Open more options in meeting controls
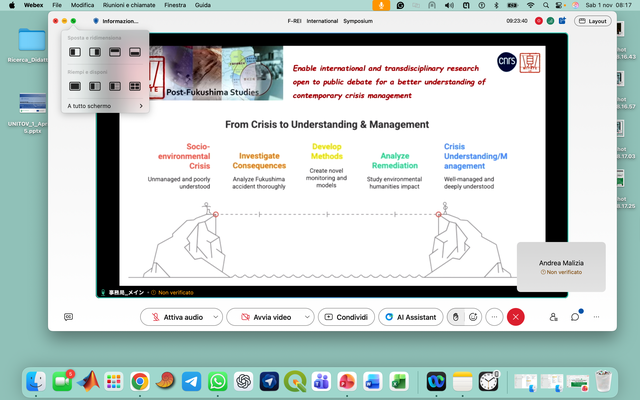 point(494,317)
